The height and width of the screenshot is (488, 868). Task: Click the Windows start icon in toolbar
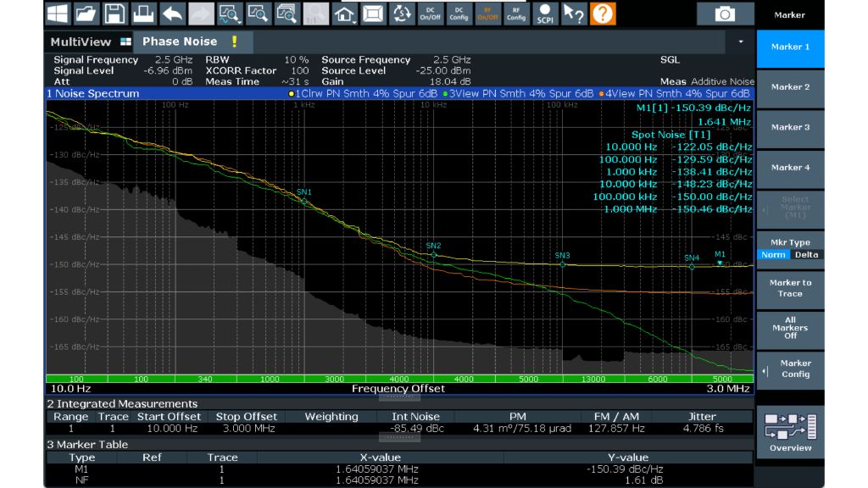[58, 14]
